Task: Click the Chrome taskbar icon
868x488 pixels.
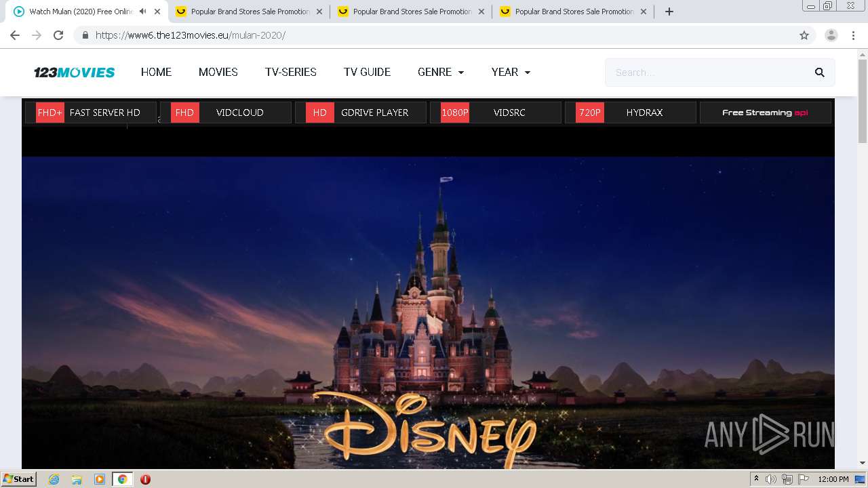Action: click(x=123, y=479)
